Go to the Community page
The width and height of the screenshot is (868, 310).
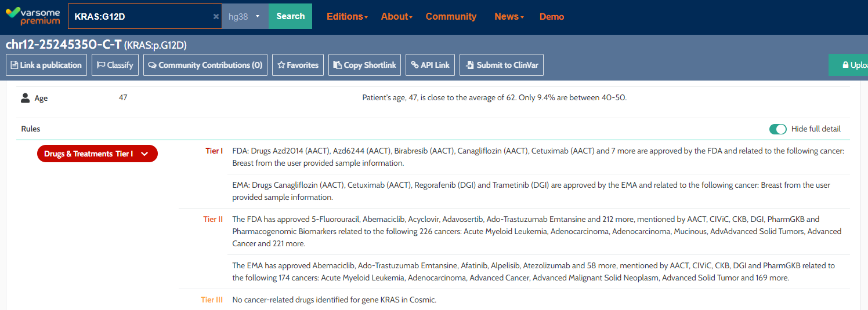(451, 17)
